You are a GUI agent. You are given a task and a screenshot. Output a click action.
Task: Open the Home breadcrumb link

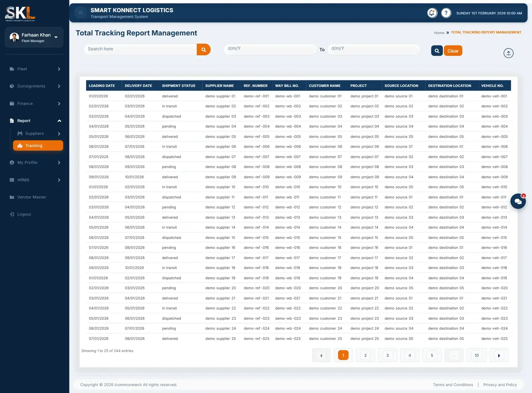[x=439, y=33]
